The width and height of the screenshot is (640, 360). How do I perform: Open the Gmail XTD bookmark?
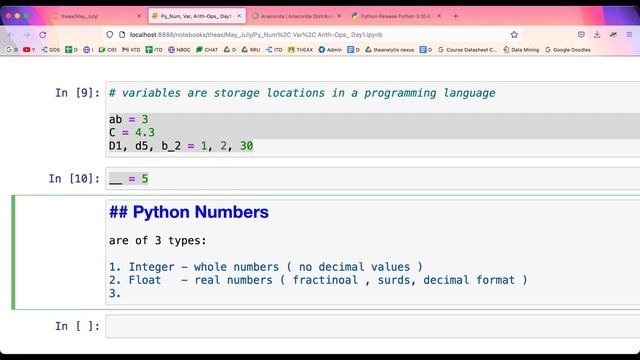click(131, 50)
